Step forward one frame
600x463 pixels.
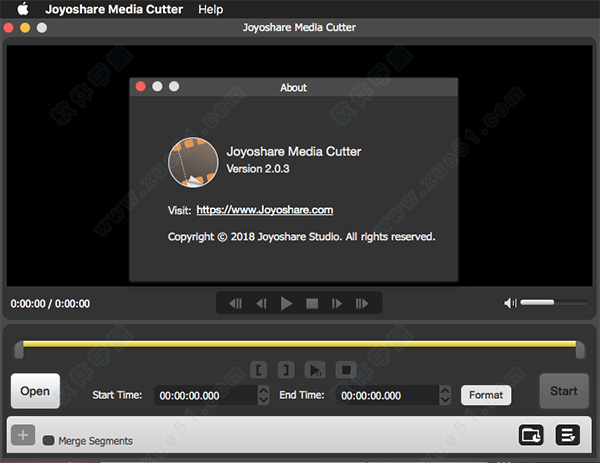(x=337, y=303)
